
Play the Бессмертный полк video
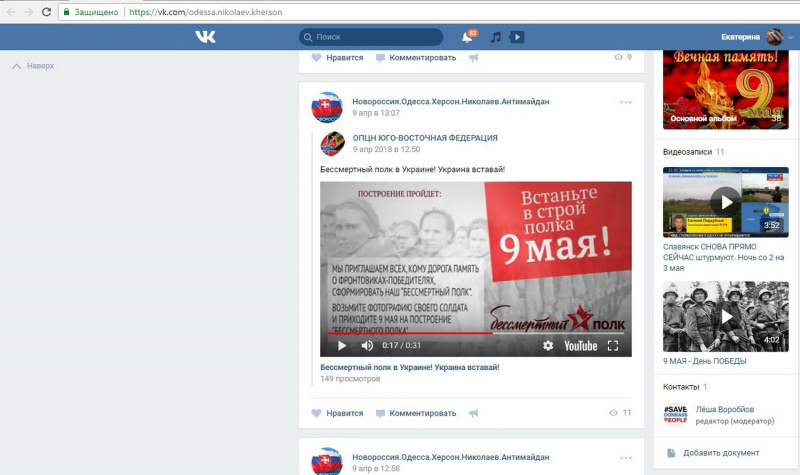341,346
